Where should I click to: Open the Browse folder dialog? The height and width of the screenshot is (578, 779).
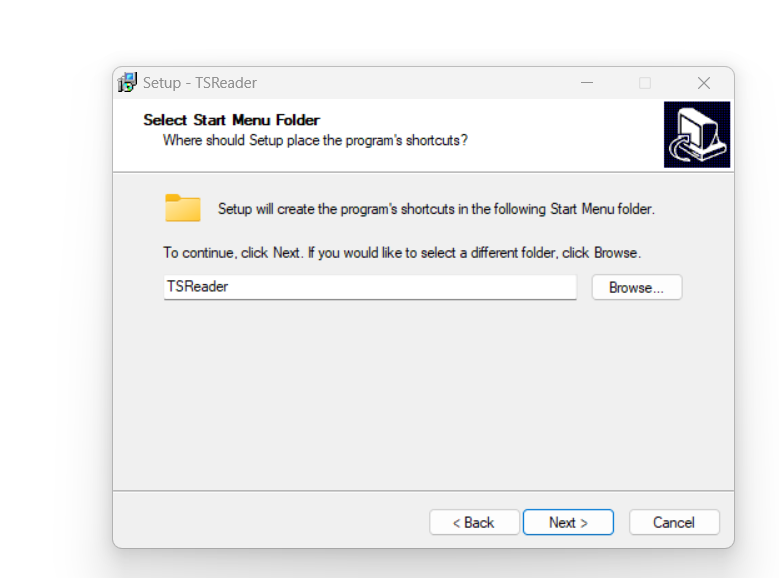(636, 287)
